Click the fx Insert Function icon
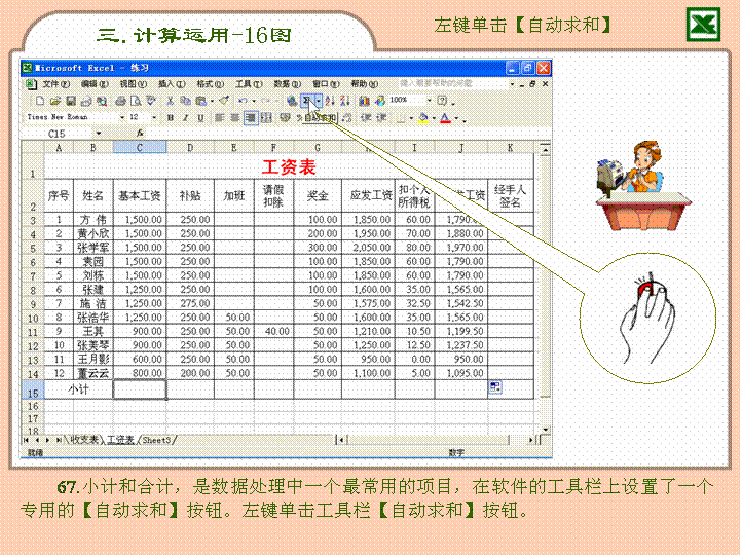 (140, 133)
